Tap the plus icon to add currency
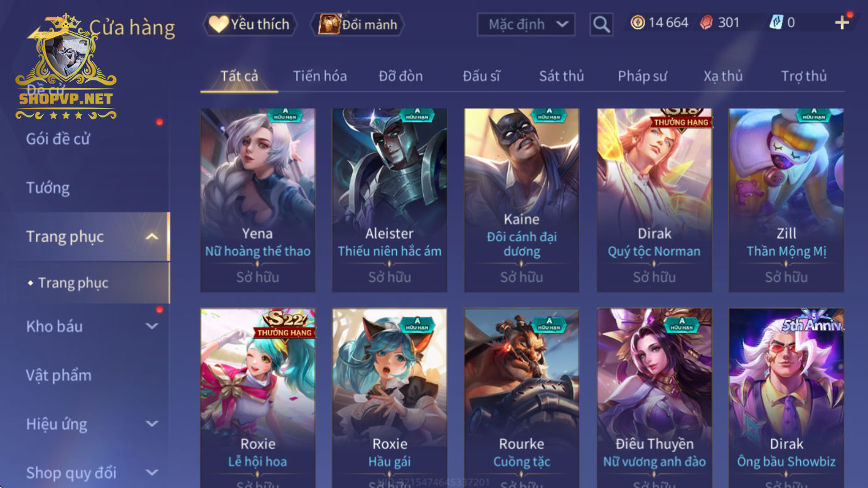868x488 pixels. 842,23
